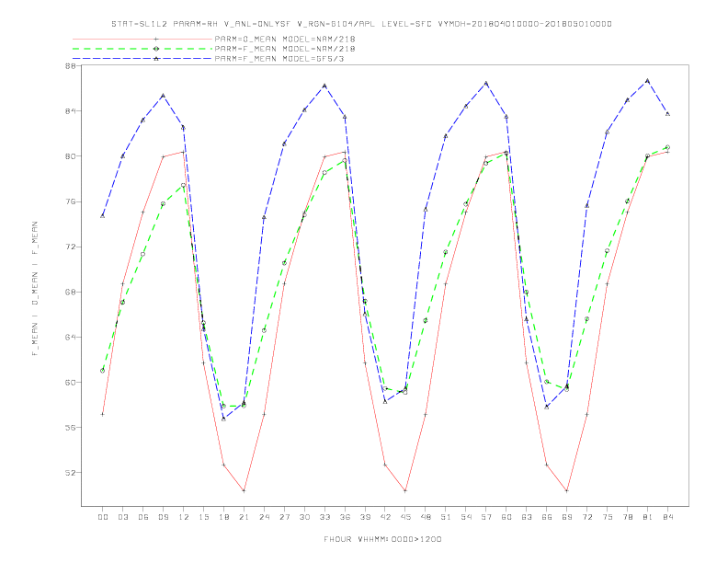Click x-axis tick label 69
Viewport: 728px width, 563px height.
pos(567,517)
